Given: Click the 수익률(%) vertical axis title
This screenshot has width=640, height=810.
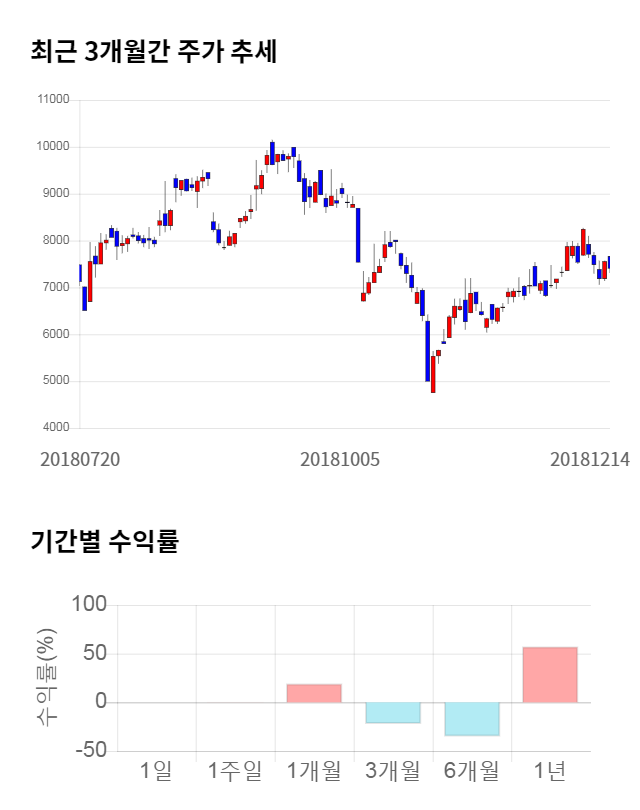Looking at the screenshot, I should (47, 678).
